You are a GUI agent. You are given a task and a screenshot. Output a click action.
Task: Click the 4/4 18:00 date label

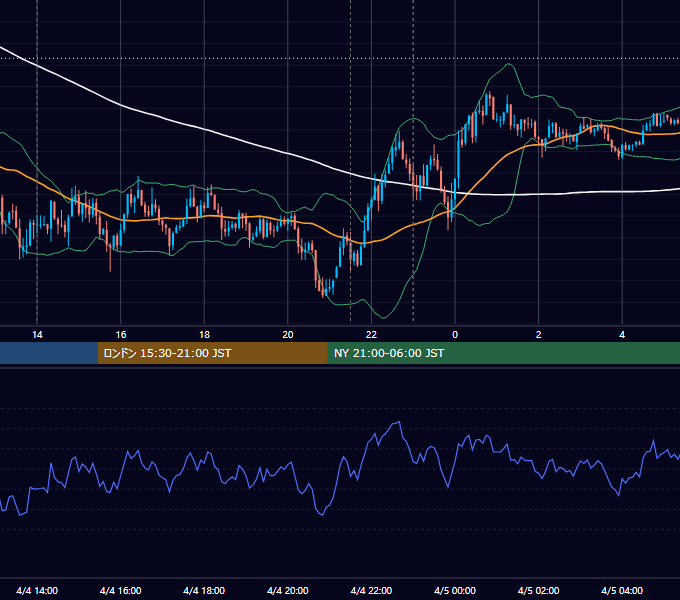[x=204, y=590]
